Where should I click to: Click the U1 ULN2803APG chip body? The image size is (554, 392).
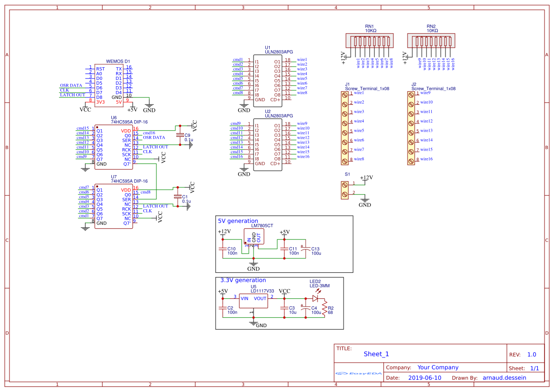click(267, 80)
